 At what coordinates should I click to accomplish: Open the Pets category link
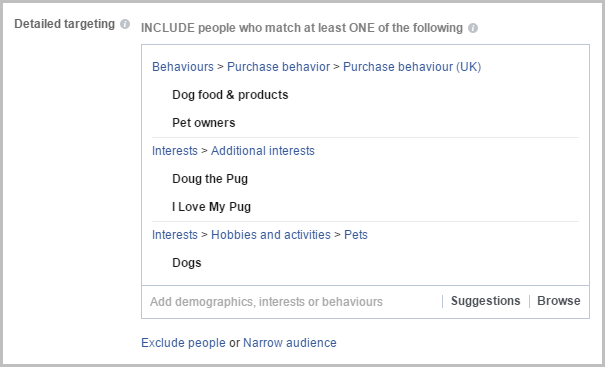click(x=356, y=235)
